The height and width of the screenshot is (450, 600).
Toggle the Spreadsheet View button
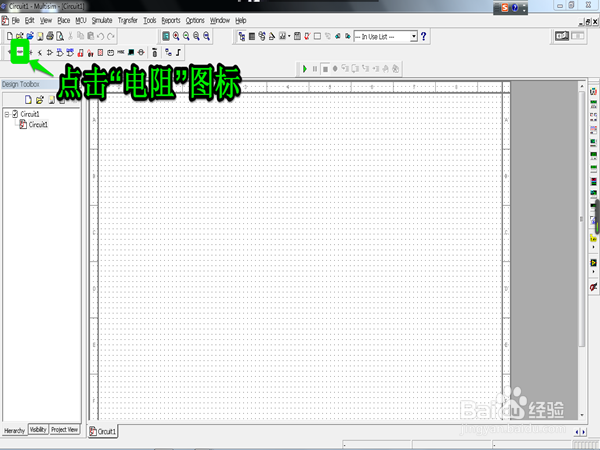click(252, 36)
